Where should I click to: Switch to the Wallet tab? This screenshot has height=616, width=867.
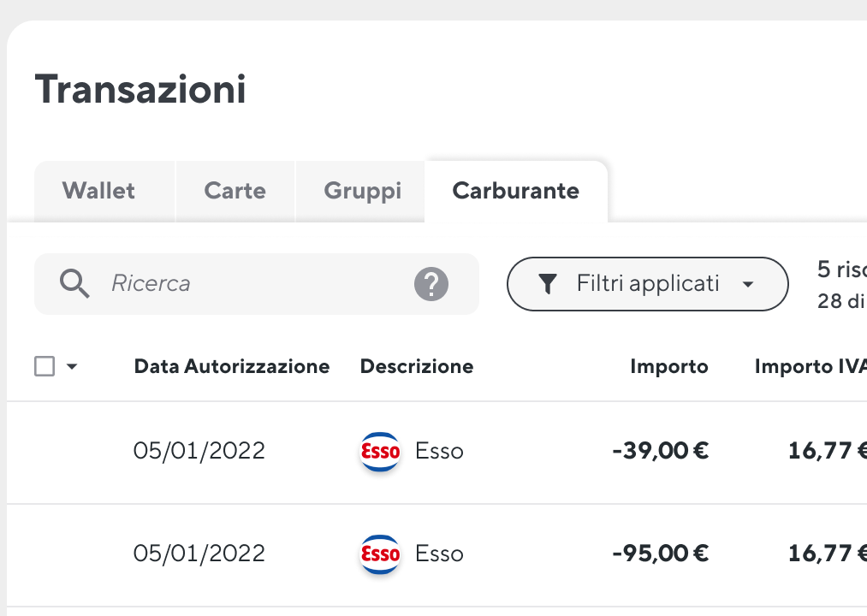point(98,191)
